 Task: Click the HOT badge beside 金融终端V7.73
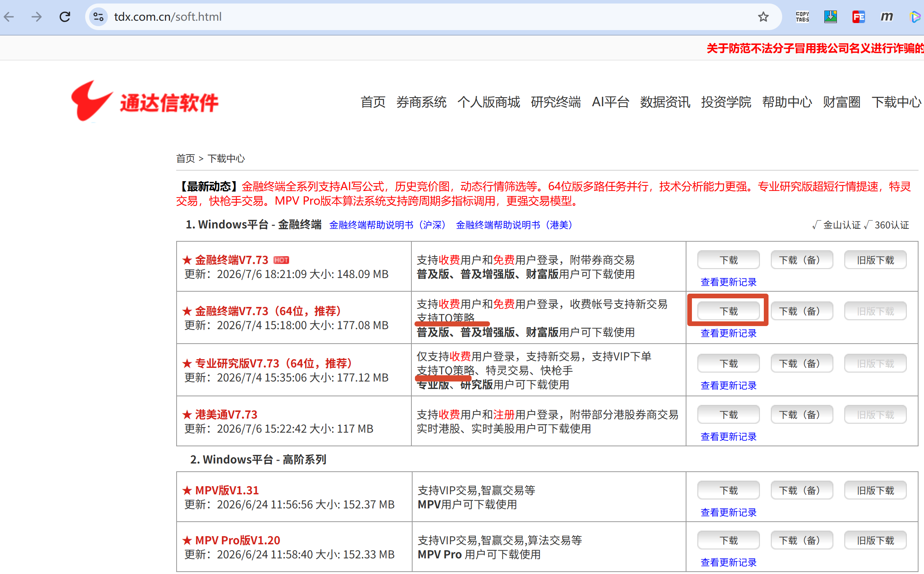[281, 260]
